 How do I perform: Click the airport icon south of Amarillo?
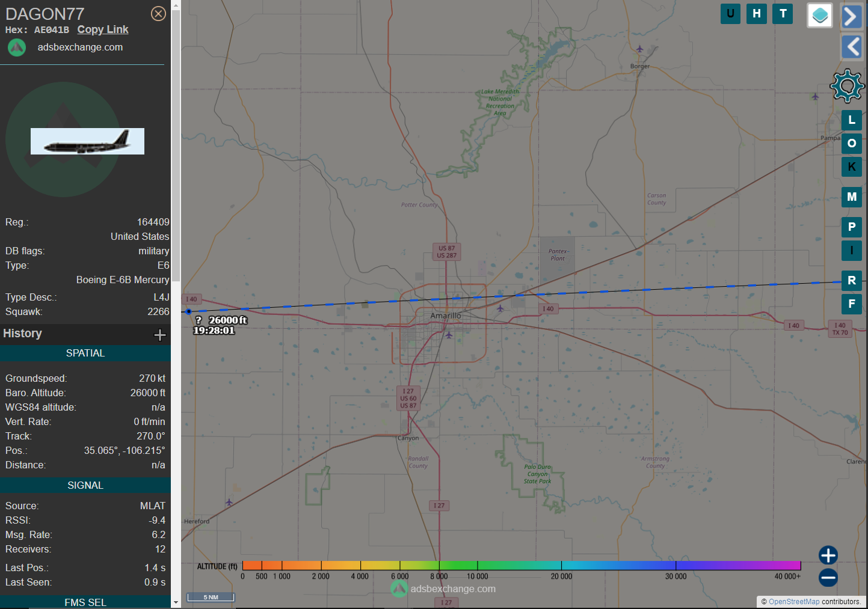pyautogui.click(x=449, y=335)
